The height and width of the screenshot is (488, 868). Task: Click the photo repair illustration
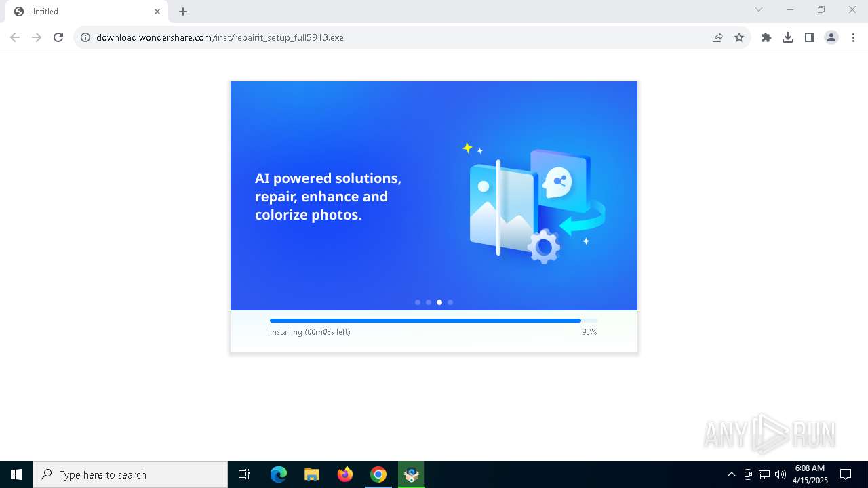pos(535,203)
